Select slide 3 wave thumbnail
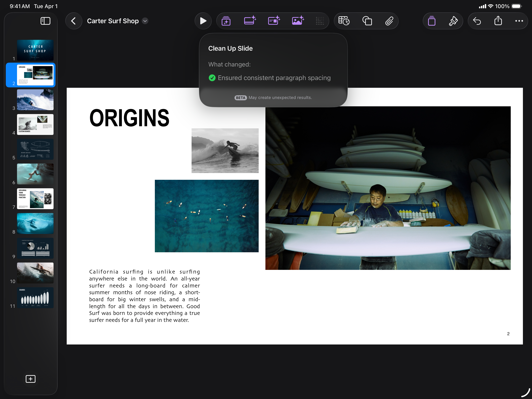The height and width of the screenshot is (399, 532). [35, 100]
